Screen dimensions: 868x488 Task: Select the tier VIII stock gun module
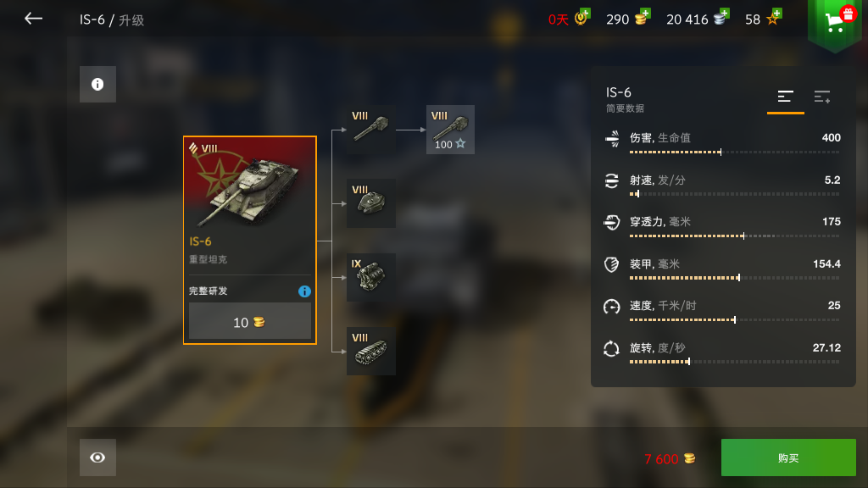pyautogui.click(x=371, y=130)
